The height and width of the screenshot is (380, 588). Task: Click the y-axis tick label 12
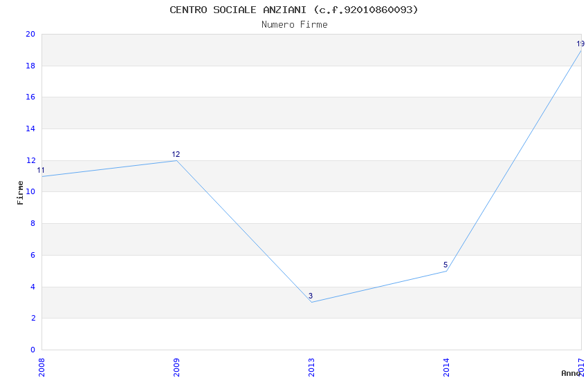(30, 160)
